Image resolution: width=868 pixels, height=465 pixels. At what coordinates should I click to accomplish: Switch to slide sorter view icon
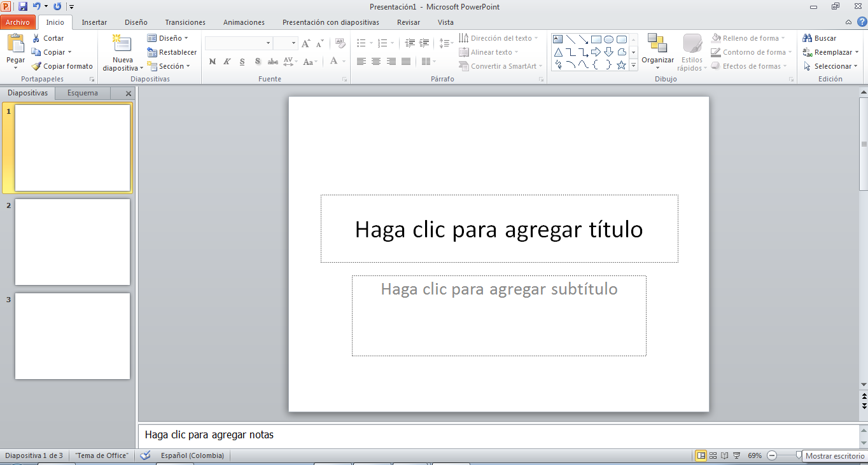(x=713, y=455)
